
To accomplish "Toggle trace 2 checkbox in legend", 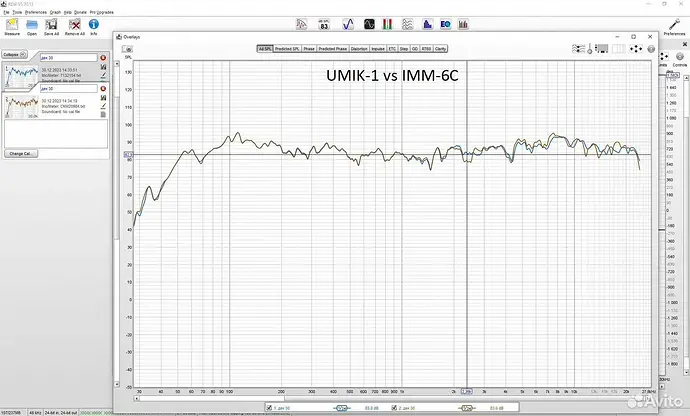I will tap(394, 408).
